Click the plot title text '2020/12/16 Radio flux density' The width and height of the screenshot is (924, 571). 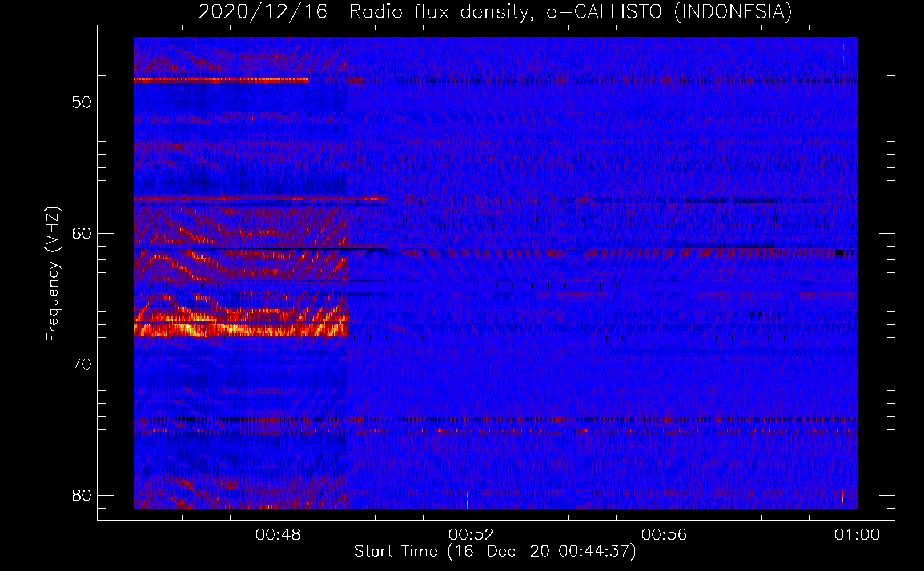pos(365,12)
